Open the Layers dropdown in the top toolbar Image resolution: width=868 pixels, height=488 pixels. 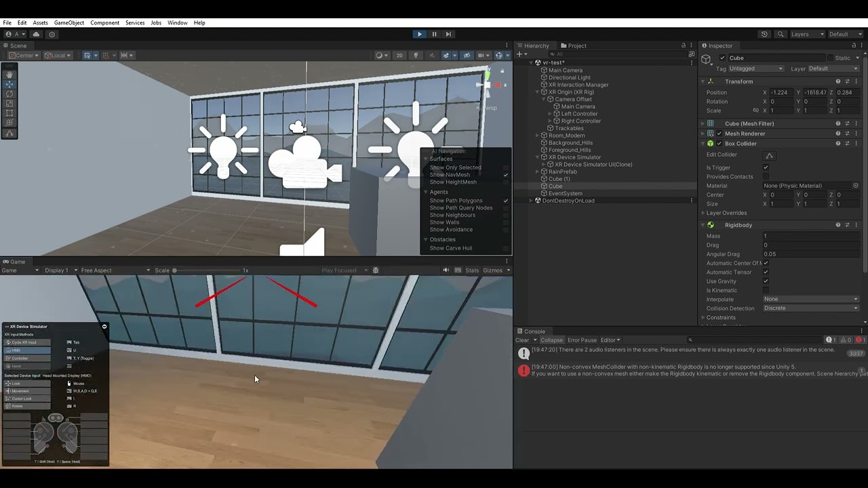[x=807, y=34]
